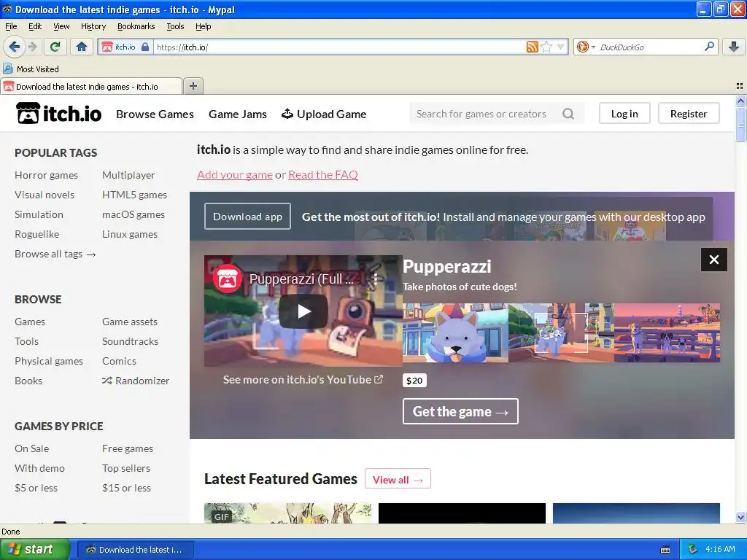The width and height of the screenshot is (747, 560).
Task: Play the Pupperazzi YouTube video
Action: click(x=303, y=311)
